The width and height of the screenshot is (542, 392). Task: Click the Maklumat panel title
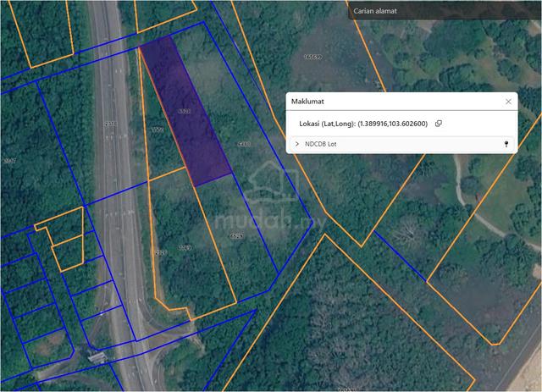307,102
